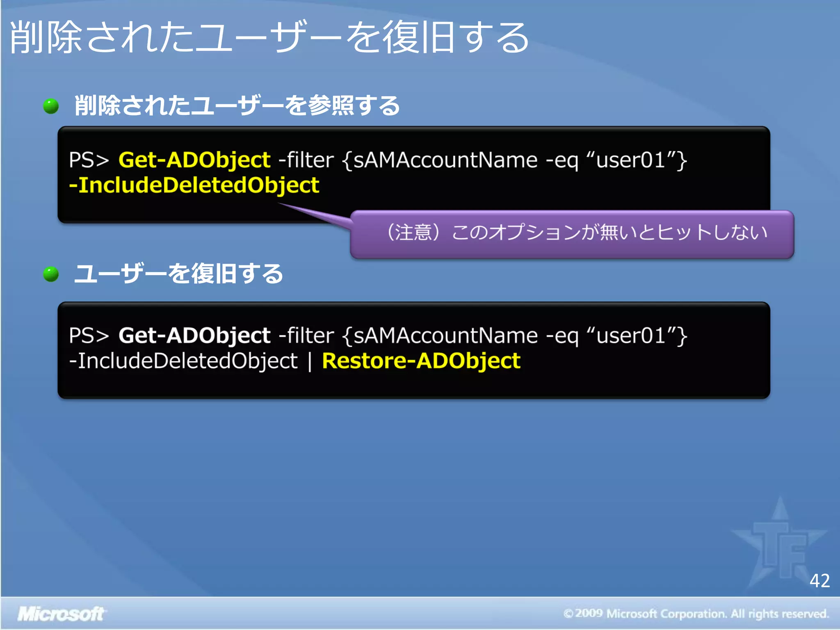
Task: Click the slide title 削除されたユーザーを復旧する
Action: click(269, 38)
